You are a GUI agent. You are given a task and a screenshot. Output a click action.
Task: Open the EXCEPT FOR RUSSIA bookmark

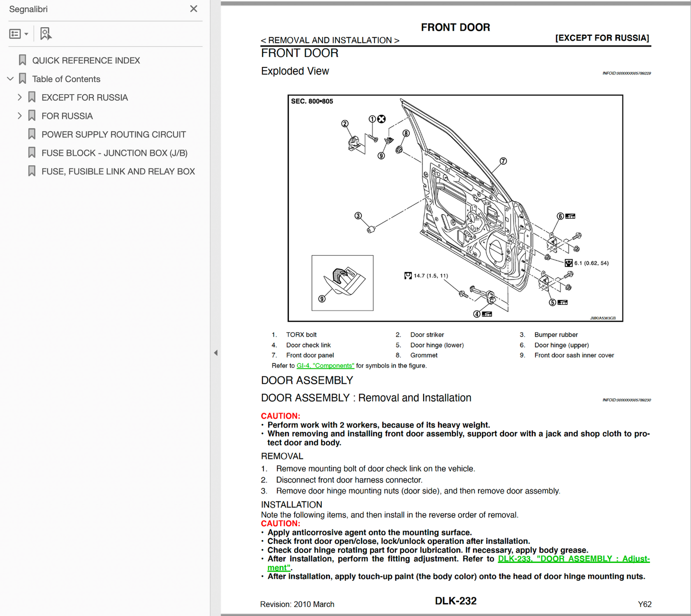tap(85, 98)
